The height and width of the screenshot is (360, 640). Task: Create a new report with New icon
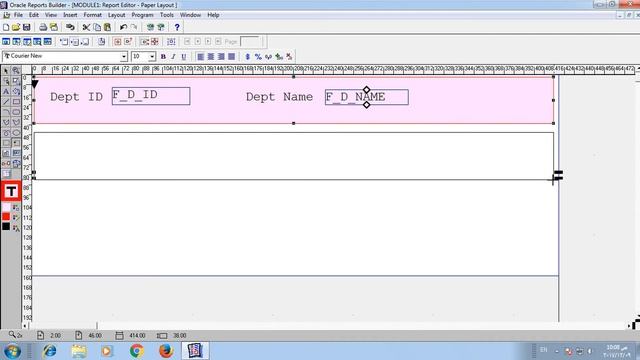point(6,27)
